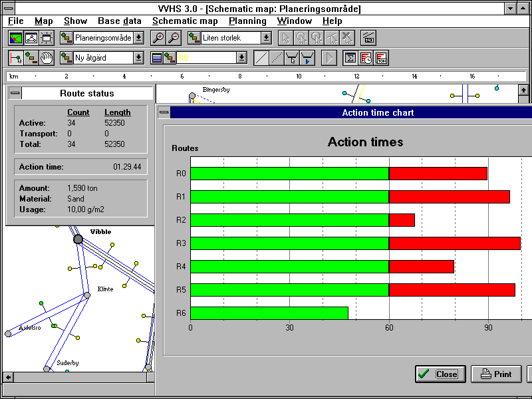Click the R2 red bar segment
The height and width of the screenshot is (399, 532).
pos(402,220)
